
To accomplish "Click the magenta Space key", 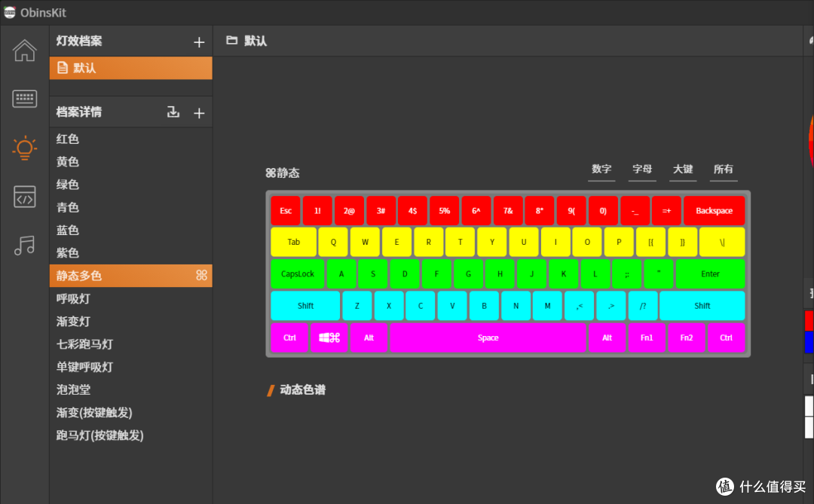I will (x=488, y=338).
